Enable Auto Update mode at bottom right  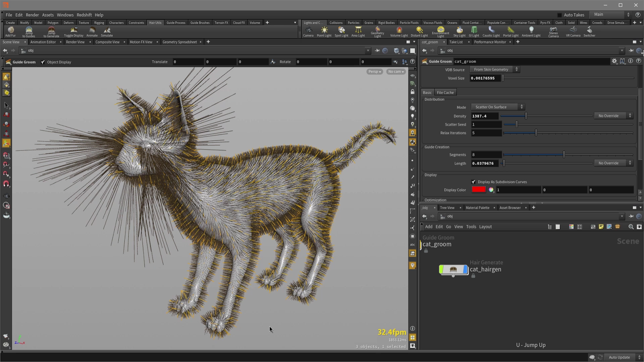coord(619,357)
